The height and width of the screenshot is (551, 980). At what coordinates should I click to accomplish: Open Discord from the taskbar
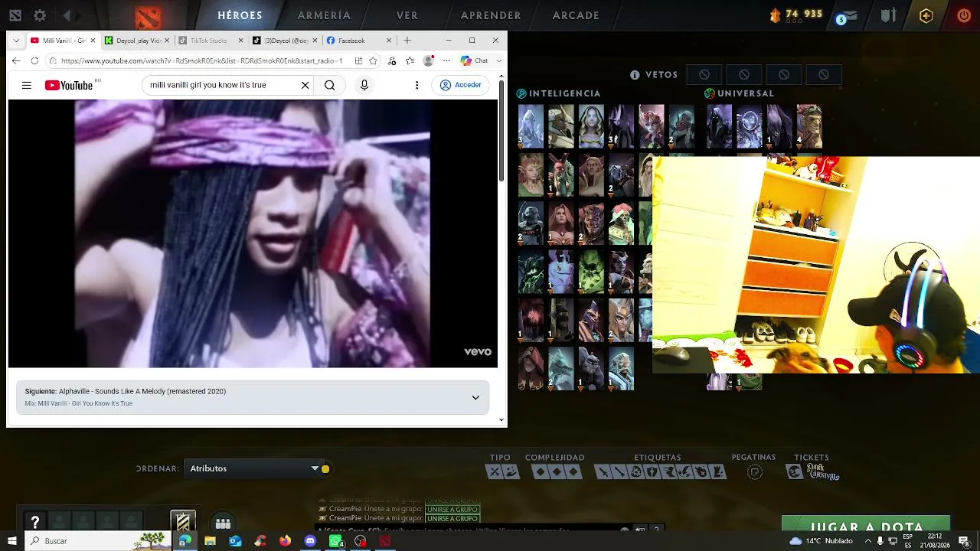pyautogui.click(x=310, y=541)
